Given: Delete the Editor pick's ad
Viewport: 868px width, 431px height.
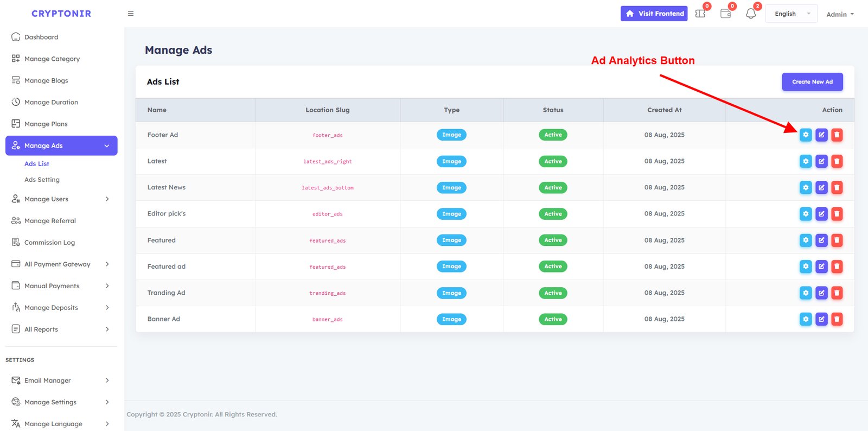Looking at the screenshot, I should (x=837, y=214).
